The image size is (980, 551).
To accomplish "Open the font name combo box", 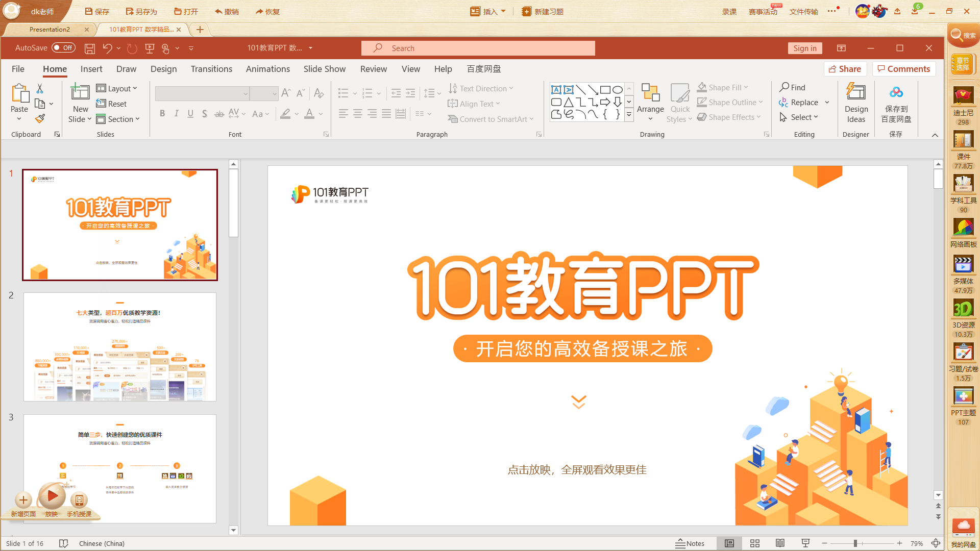I will [202, 93].
